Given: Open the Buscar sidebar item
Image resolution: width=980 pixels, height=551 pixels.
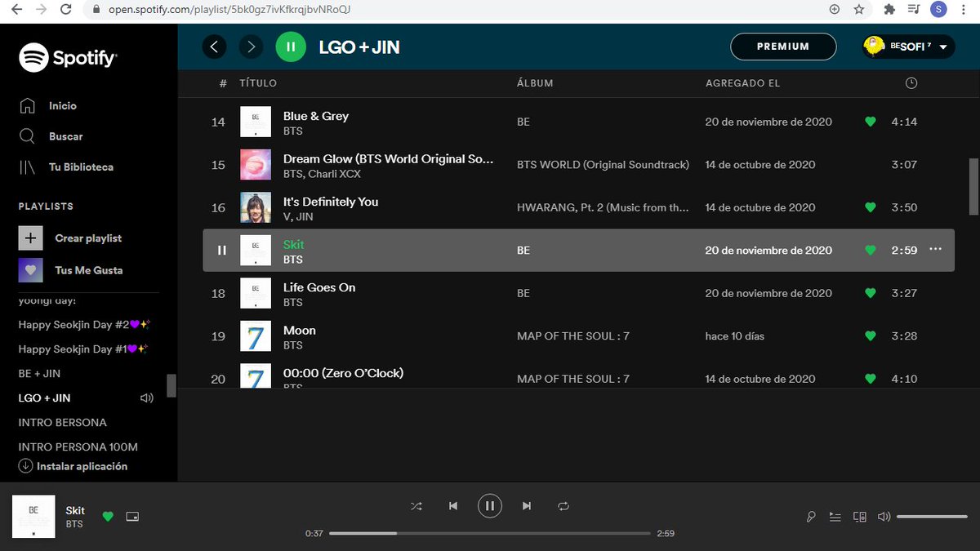Looking at the screenshot, I should click(x=65, y=136).
